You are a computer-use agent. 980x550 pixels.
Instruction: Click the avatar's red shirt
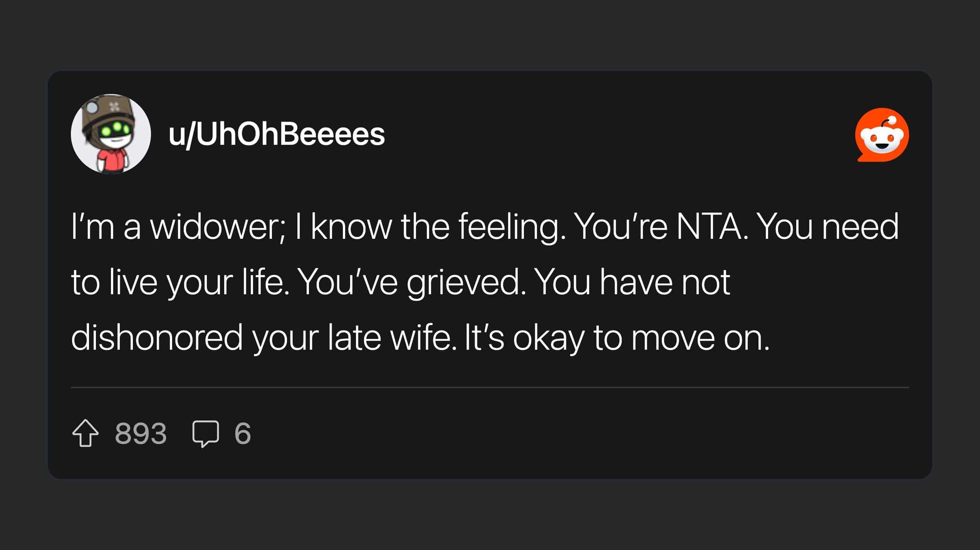pos(112,161)
